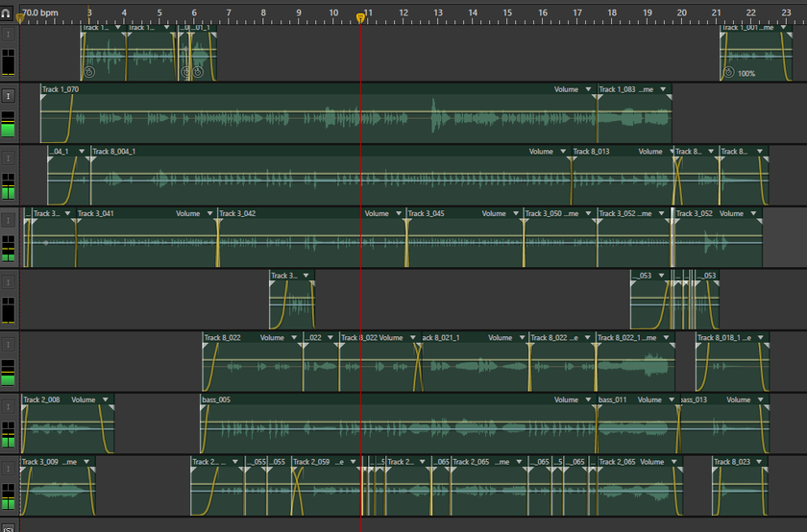This screenshot has height=532, width=807.
Task: Click the level meter on the bass_005 row
Action: 8,435
